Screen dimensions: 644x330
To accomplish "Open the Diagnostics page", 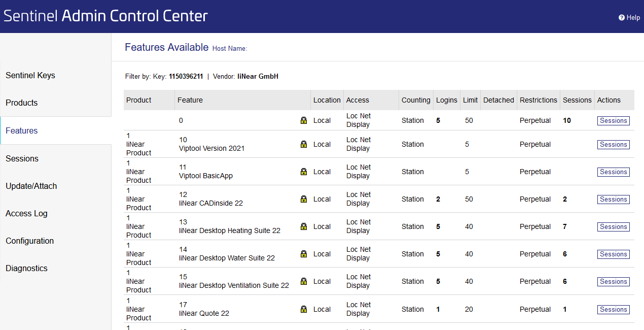I will click(x=26, y=268).
